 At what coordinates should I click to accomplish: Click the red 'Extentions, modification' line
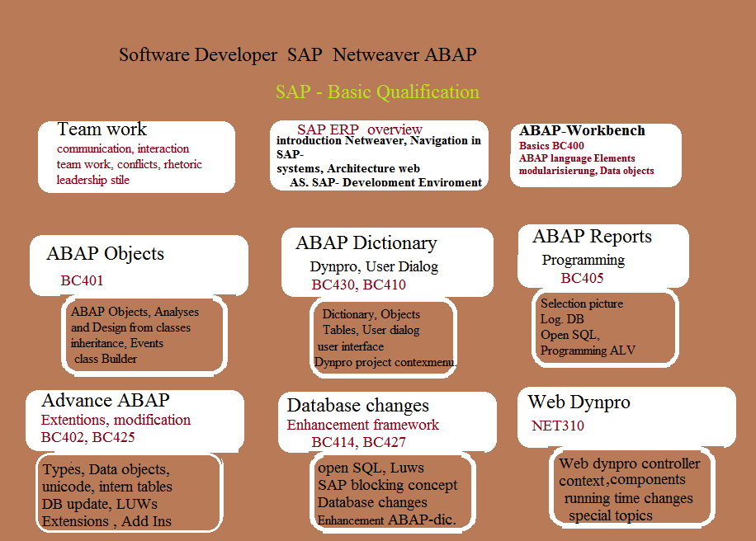(116, 420)
